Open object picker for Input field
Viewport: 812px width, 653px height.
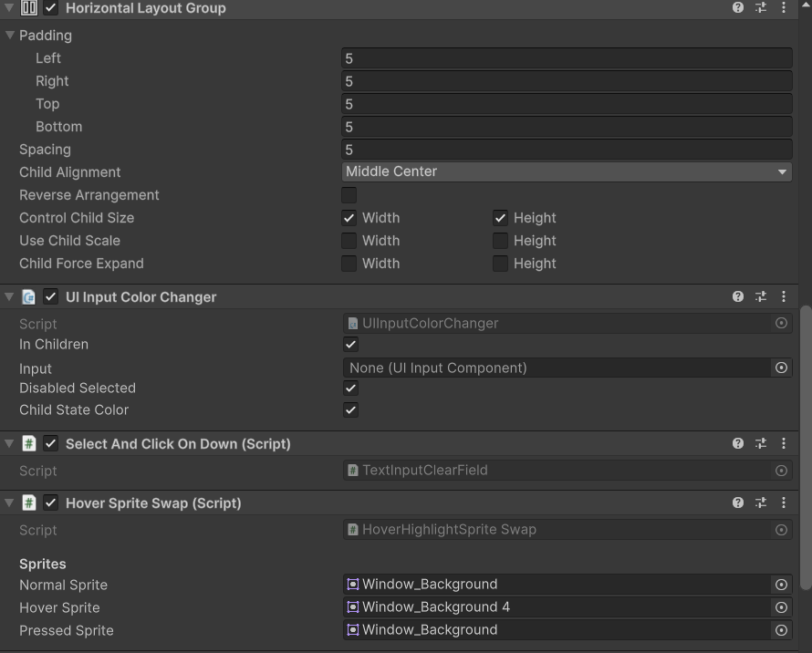781,368
